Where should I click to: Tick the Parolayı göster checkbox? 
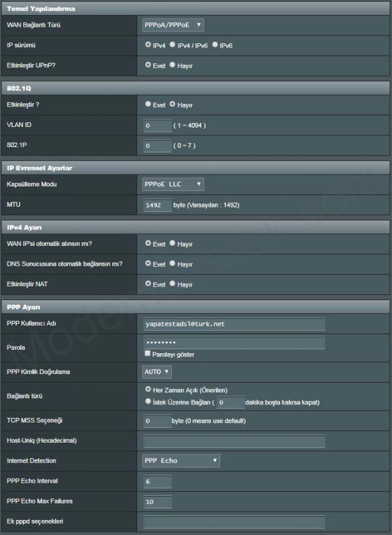[148, 354]
